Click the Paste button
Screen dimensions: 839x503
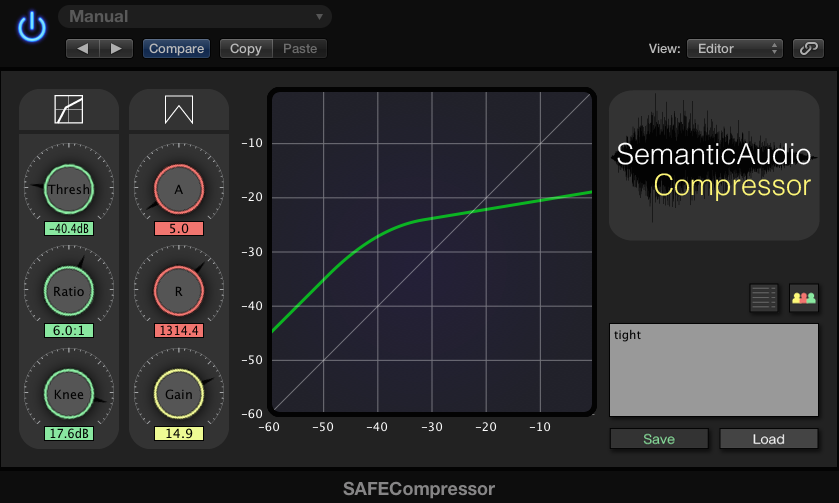300,49
